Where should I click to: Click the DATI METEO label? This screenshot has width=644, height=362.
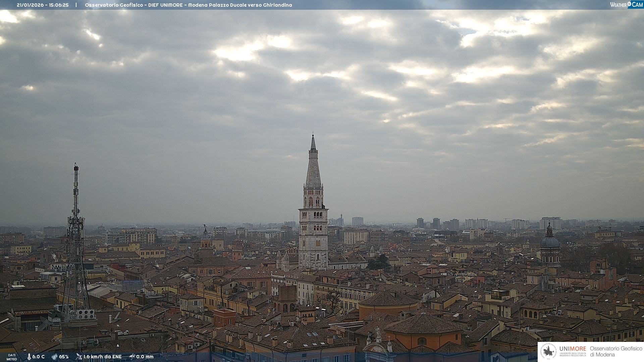coord(12,357)
